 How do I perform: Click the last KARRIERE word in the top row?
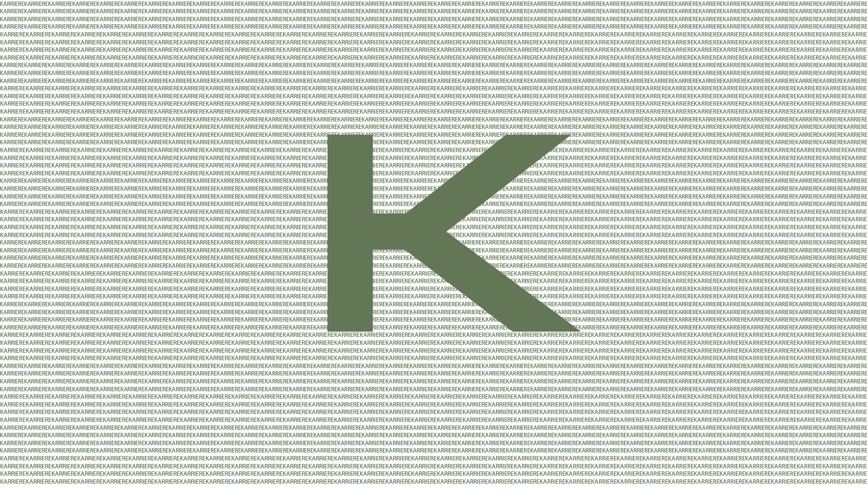(x=854, y=3)
